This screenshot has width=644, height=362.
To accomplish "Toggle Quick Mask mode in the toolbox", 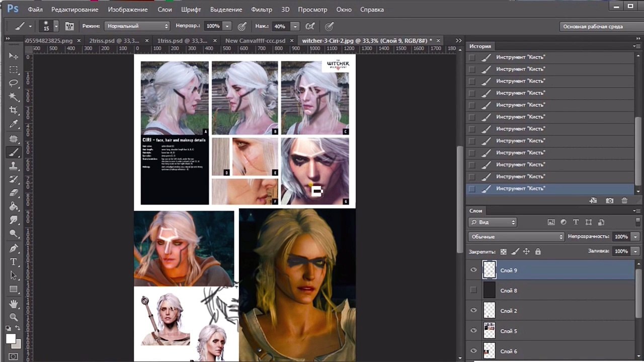I will pyautogui.click(x=14, y=356).
